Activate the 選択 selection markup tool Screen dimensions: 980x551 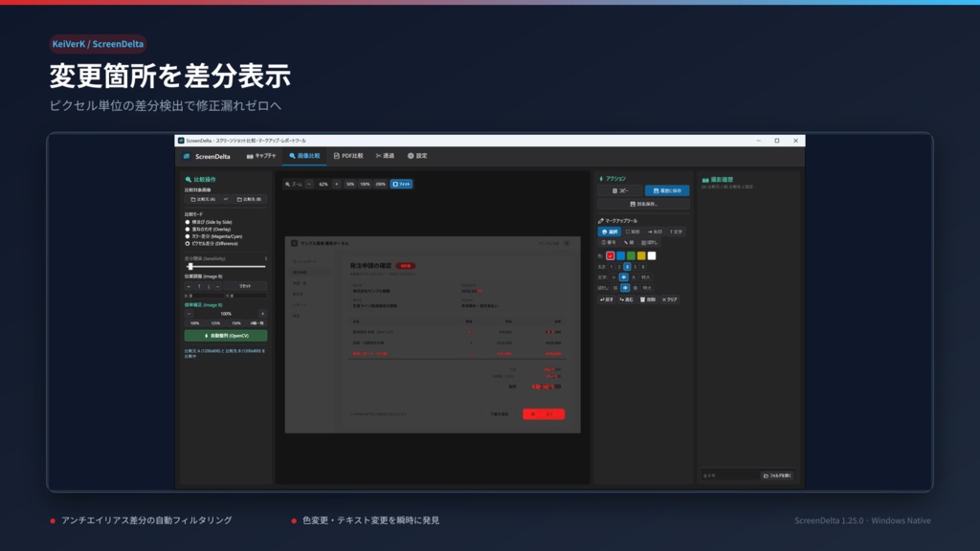click(x=610, y=231)
